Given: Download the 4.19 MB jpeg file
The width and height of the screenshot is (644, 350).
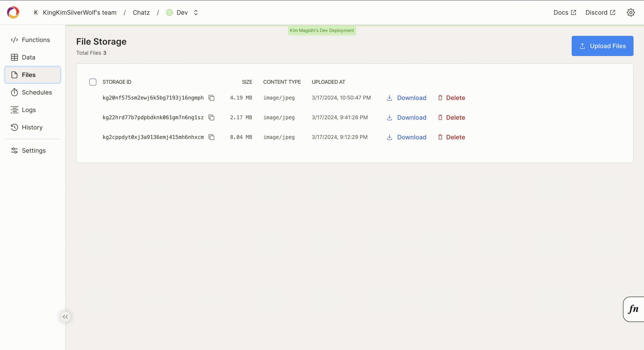Looking at the screenshot, I should pyautogui.click(x=407, y=98).
